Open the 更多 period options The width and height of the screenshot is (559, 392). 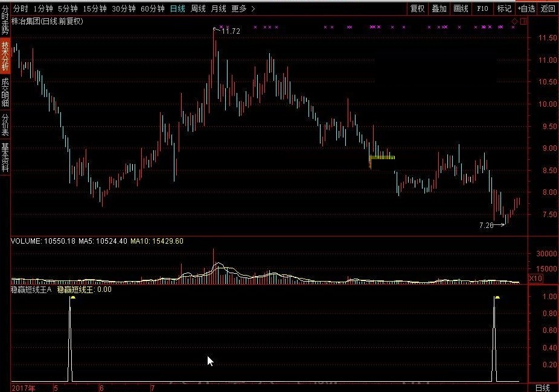pyautogui.click(x=239, y=8)
